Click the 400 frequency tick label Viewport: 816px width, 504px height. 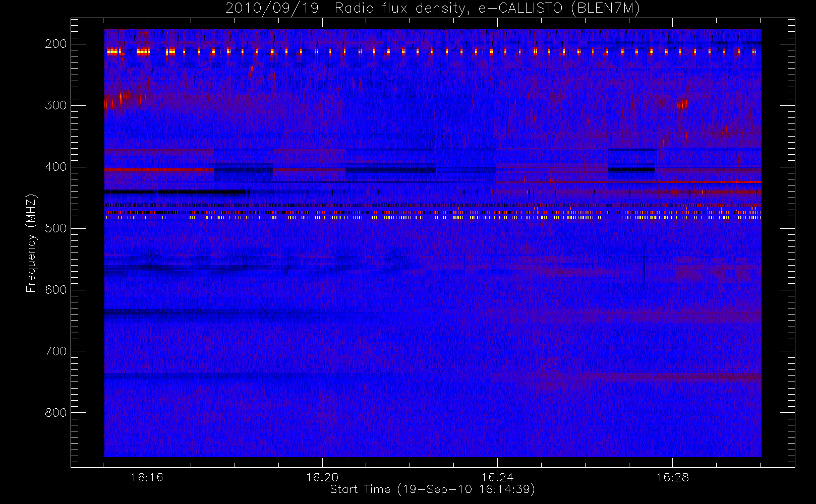pos(56,167)
